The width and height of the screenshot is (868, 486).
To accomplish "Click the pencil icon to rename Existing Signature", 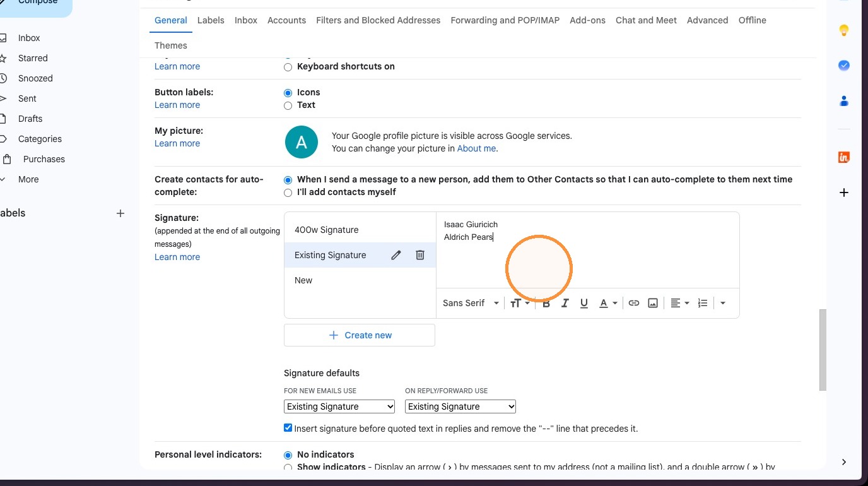I will pos(396,255).
